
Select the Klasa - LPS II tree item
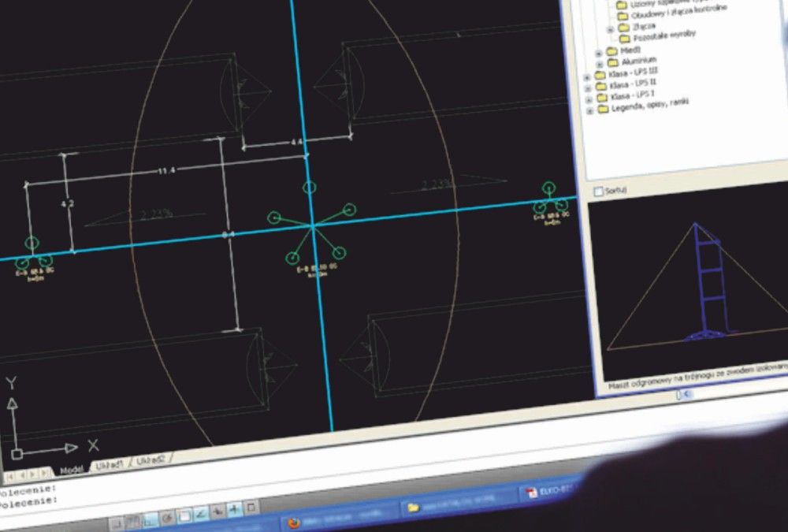(633, 84)
